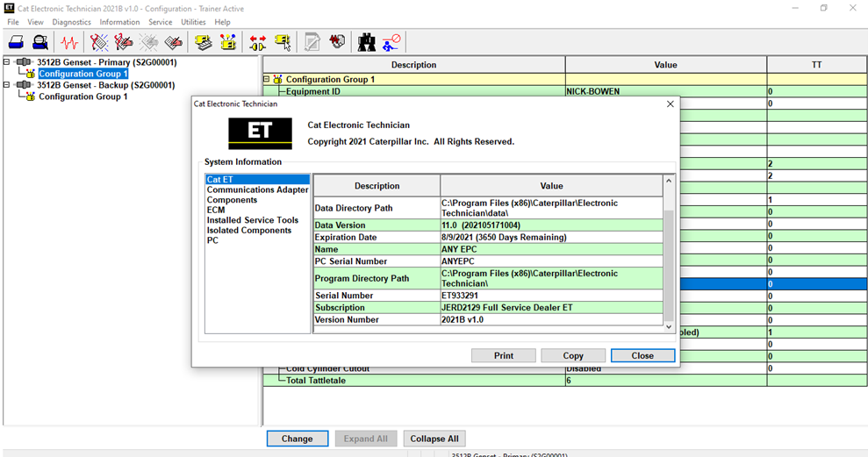Viewport: 868px width, 457px height.
Task: Click the Collapse All button
Action: (434, 439)
